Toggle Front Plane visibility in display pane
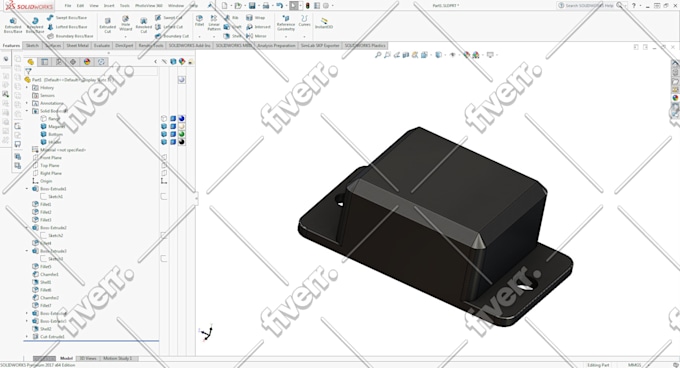The height and width of the screenshot is (368, 680). coord(164,157)
